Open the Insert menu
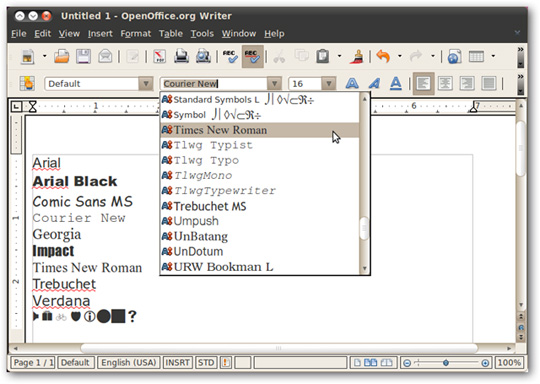 (100, 34)
